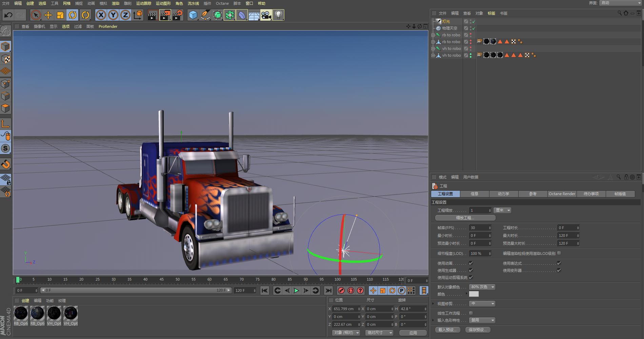Viewport: 644px width, 339px height.
Task: Click the Undo arrow icon
Action: (x=8, y=15)
